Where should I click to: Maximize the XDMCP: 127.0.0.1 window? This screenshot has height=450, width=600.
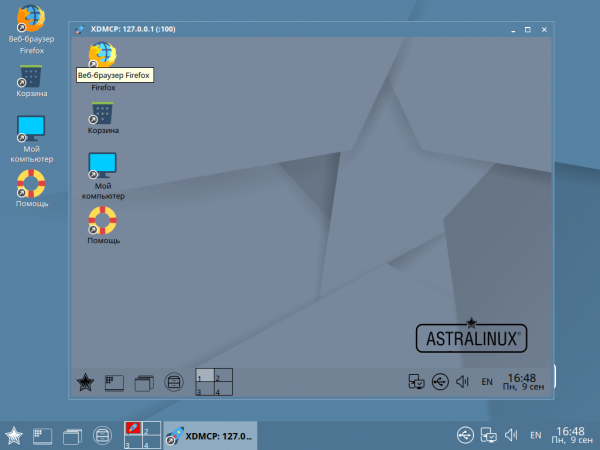[x=526, y=30]
